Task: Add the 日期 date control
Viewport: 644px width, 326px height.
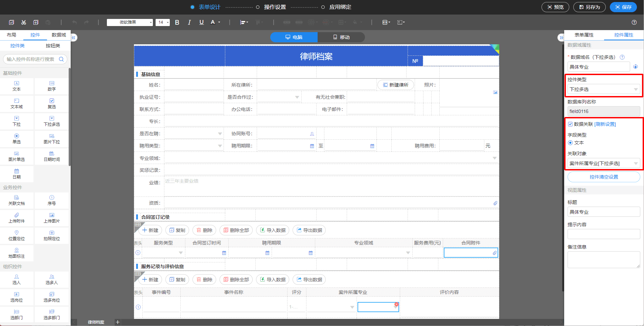Action: click(17, 174)
